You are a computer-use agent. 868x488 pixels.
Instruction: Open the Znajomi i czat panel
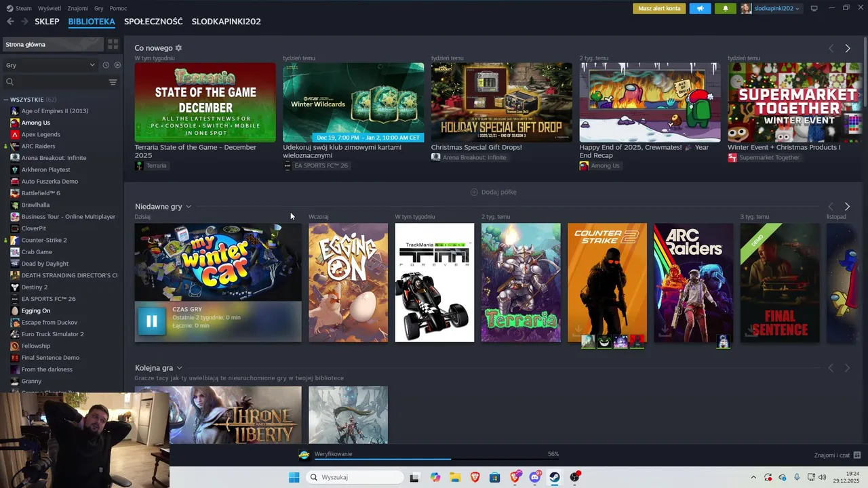(837, 455)
